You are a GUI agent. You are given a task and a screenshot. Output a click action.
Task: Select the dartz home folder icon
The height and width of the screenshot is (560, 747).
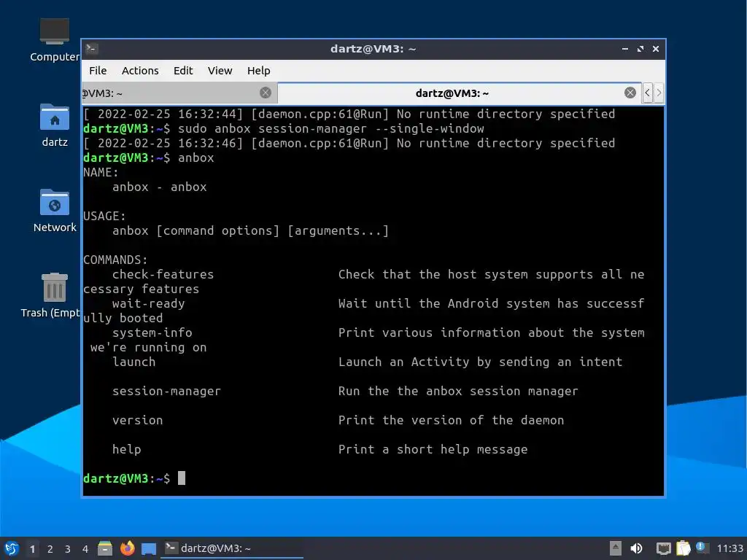click(54, 125)
